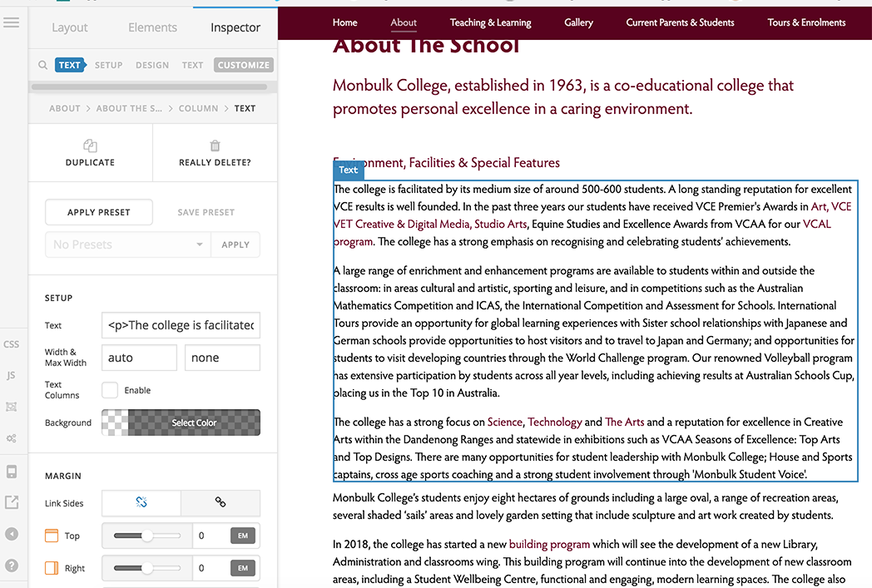Enable the Text Columns checkbox
Viewport: 872px width, 588px height.
click(x=110, y=390)
